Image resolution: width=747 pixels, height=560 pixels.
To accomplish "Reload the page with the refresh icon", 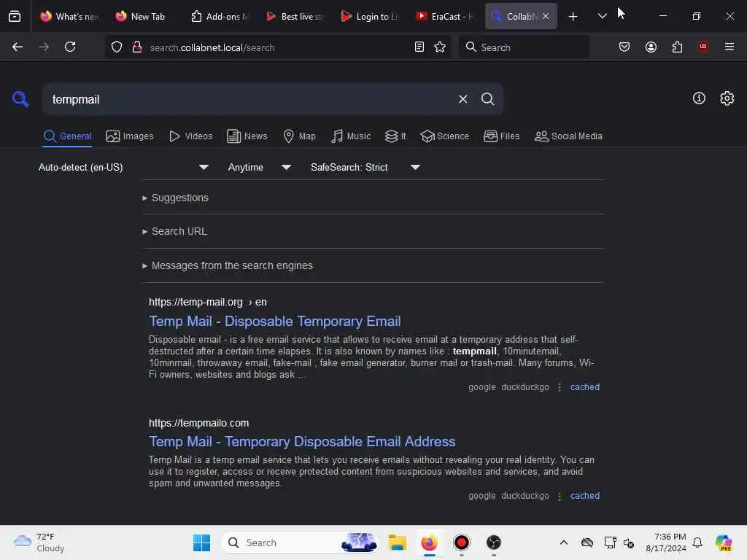I will point(70,47).
